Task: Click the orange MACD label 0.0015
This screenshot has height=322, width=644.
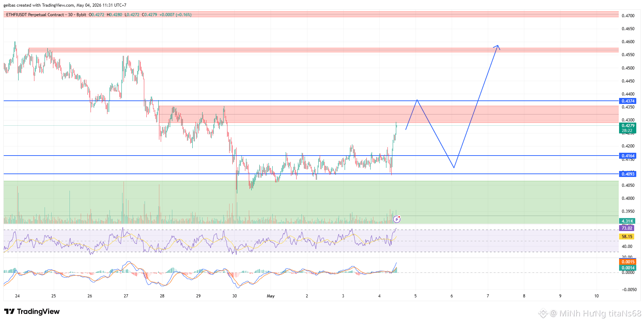Action: [628, 262]
